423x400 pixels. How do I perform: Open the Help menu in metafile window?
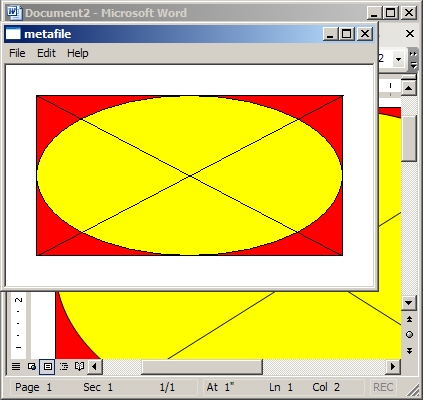pyautogui.click(x=78, y=53)
